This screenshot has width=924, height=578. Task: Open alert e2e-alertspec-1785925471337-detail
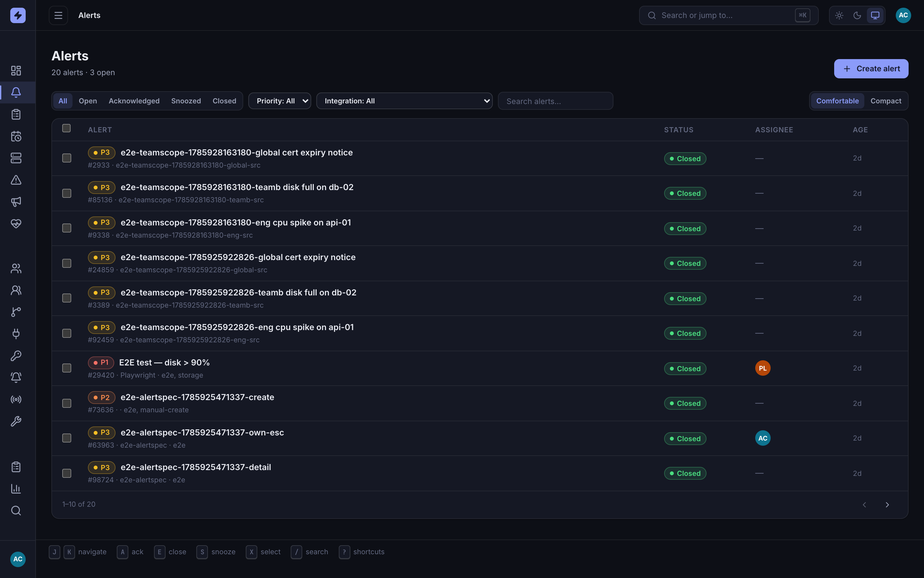[x=196, y=467]
